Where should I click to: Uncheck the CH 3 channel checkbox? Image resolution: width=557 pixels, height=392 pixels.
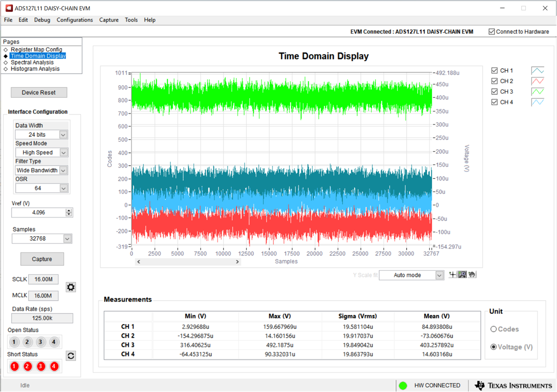[x=494, y=92]
